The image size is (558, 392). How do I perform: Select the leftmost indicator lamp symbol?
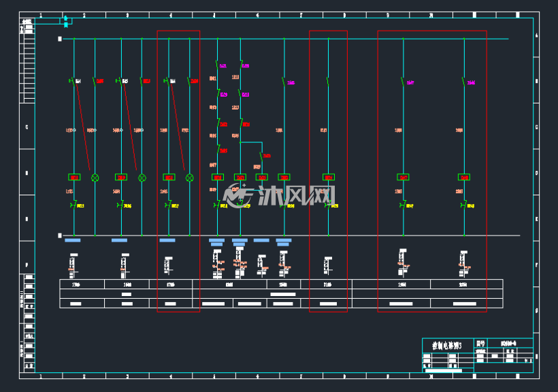tap(95, 178)
